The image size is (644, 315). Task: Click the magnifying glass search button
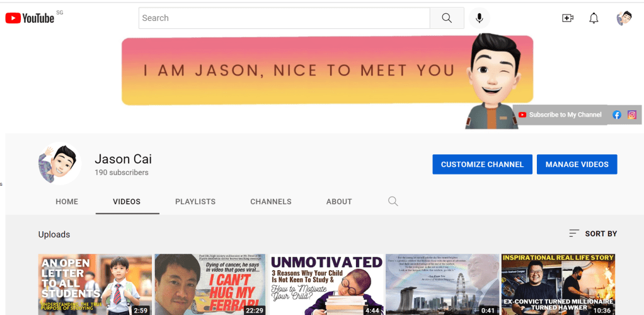(447, 18)
